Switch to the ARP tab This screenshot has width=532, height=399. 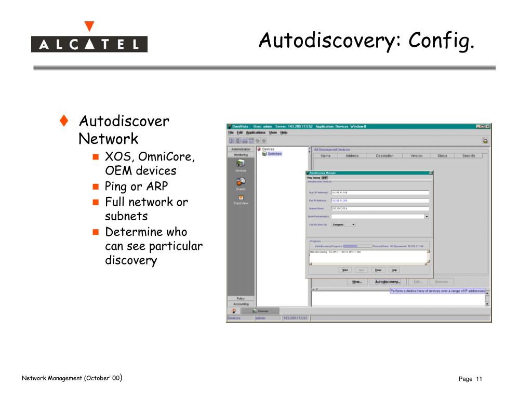coord(324,178)
